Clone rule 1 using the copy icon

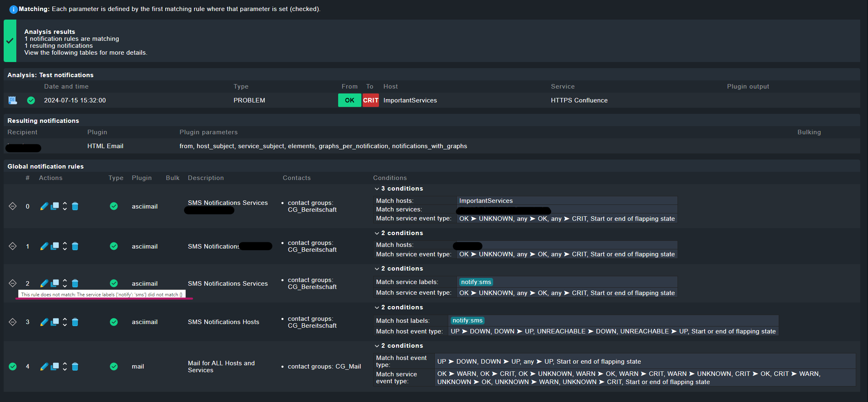[x=55, y=246]
